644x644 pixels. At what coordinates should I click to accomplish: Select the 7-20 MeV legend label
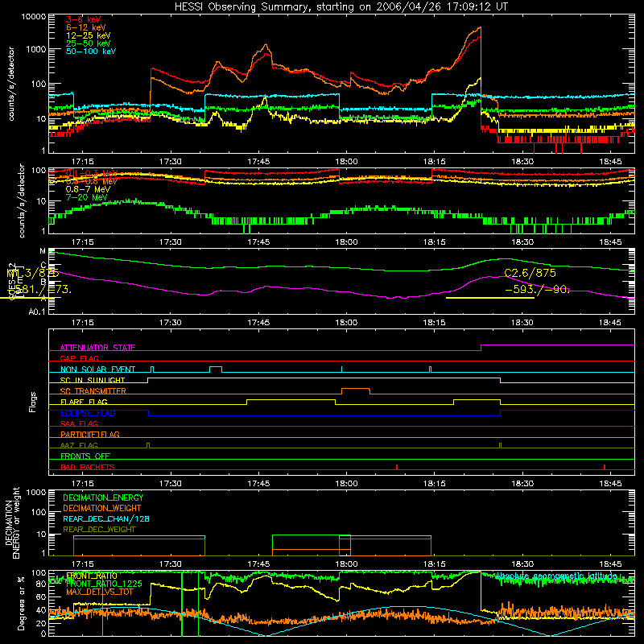coord(86,197)
